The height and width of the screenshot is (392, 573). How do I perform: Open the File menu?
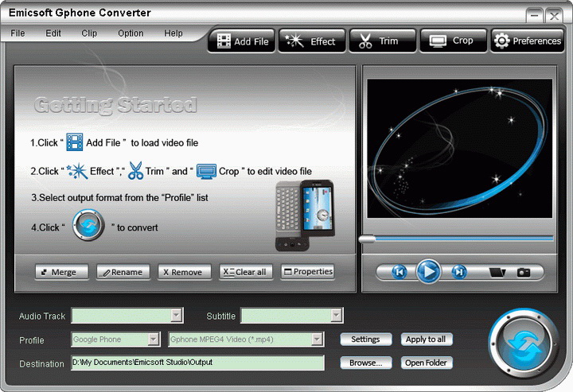click(18, 33)
